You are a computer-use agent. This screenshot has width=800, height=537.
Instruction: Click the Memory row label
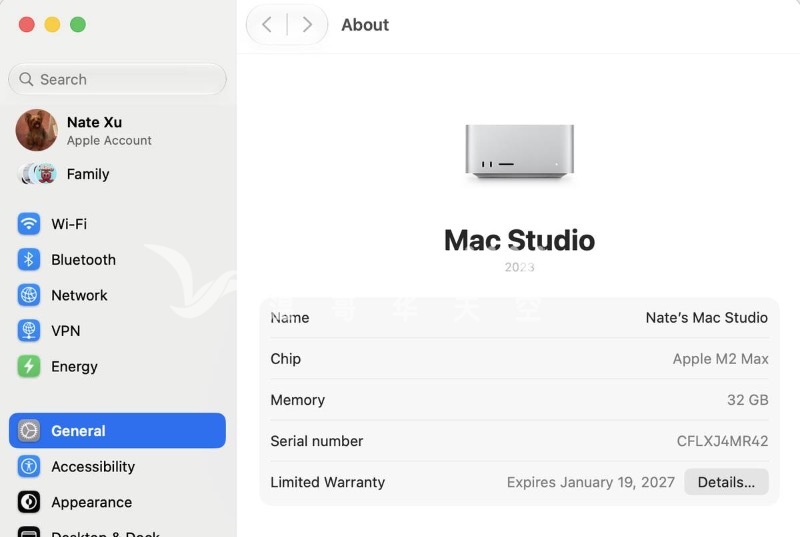point(297,400)
